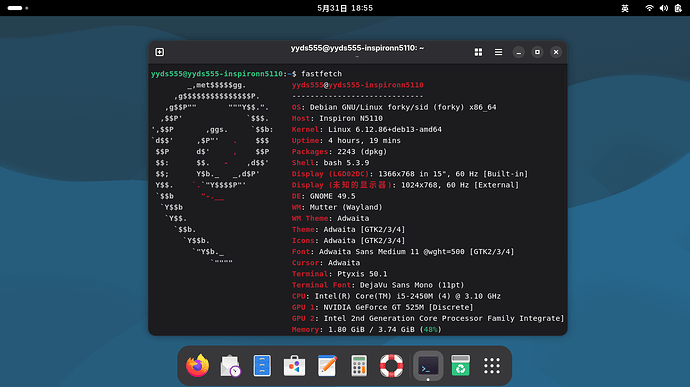Launch the Text Editor from dock
This screenshot has height=387, width=690.
tap(327, 365)
